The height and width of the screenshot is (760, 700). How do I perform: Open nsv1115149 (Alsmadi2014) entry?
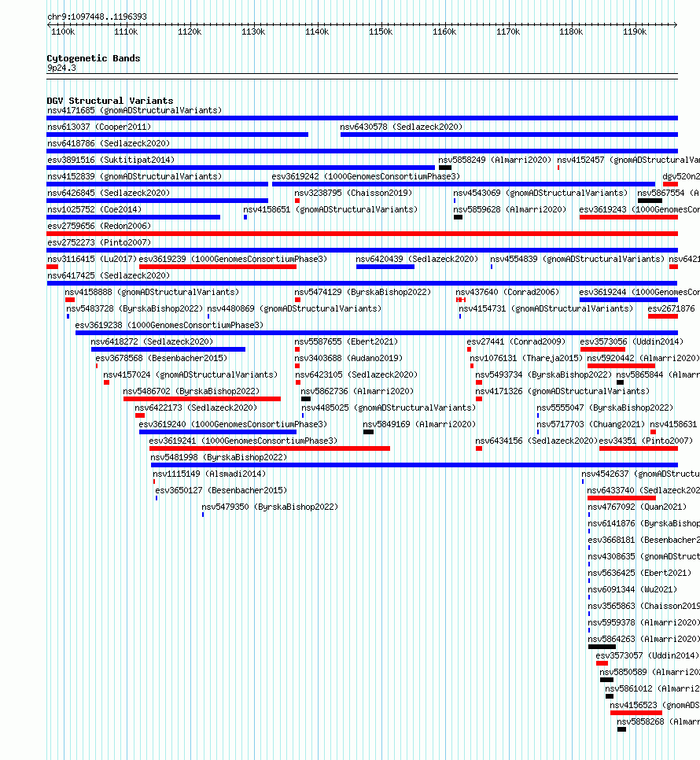[x=208, y=473]
